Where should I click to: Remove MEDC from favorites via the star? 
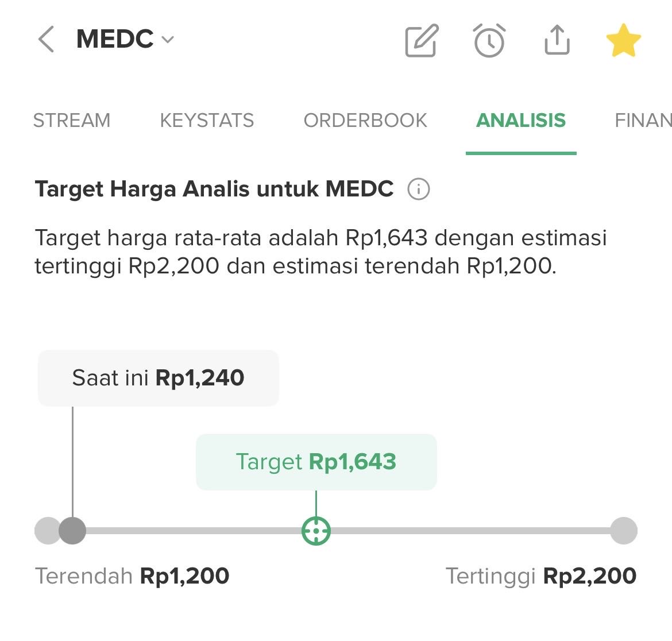[624, 39]
